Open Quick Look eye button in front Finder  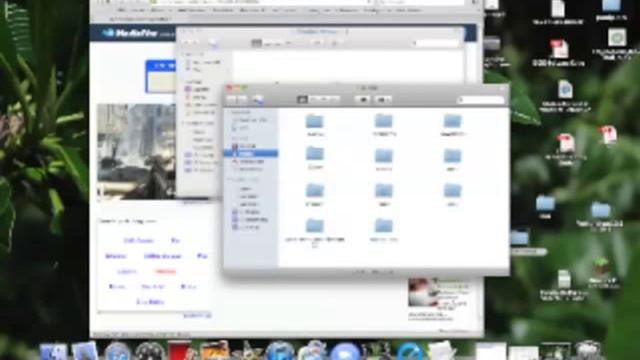tap(363, 100)
